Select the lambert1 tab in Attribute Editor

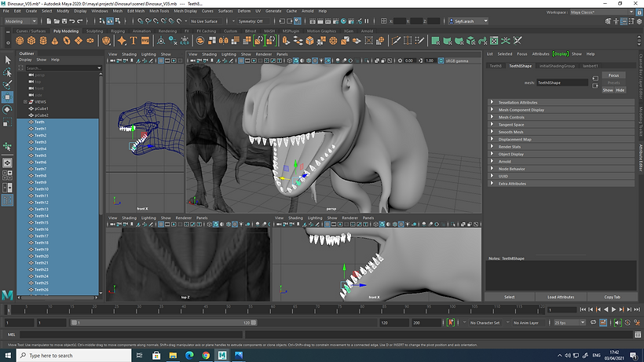[x=590, y=66]
